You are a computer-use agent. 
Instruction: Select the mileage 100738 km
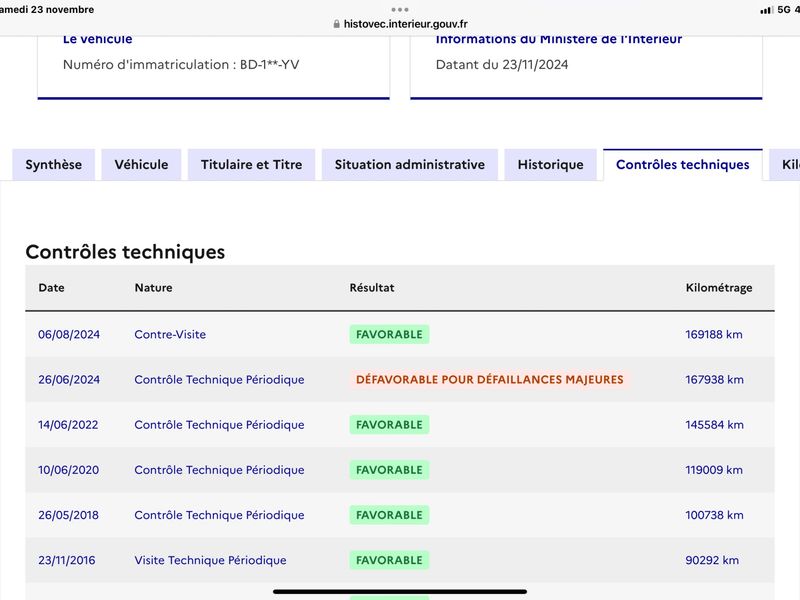[714, 515]
